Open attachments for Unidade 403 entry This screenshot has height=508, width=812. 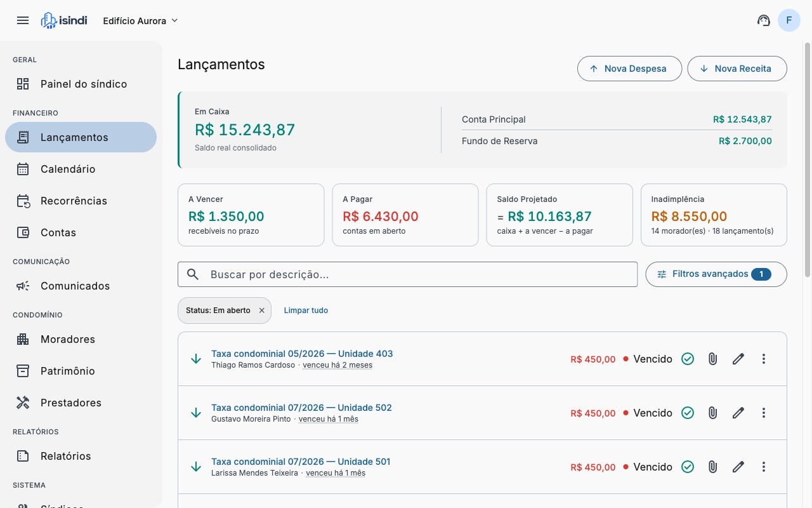coord(713,359)
